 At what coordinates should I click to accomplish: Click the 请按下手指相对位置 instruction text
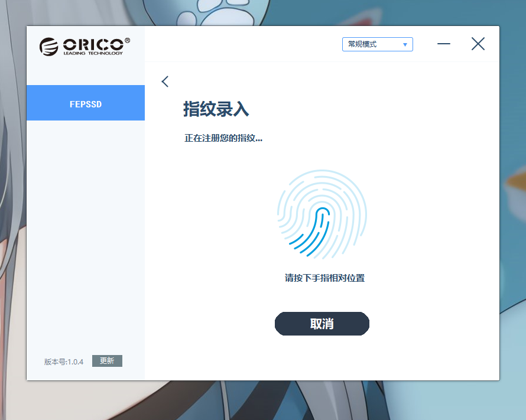(x=324, y=278)
